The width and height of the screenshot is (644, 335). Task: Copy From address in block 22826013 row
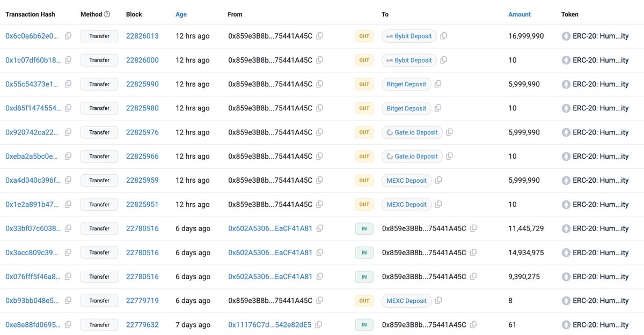(x=320, y=36)
